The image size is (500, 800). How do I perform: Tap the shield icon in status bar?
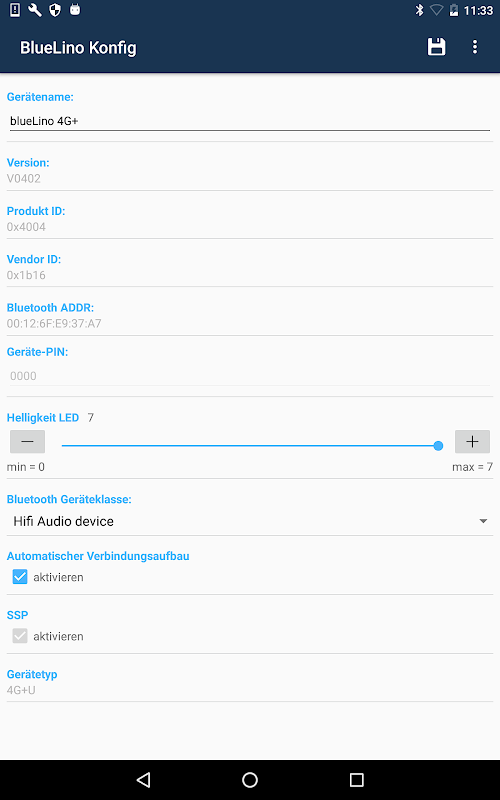[x=55, y=10]
